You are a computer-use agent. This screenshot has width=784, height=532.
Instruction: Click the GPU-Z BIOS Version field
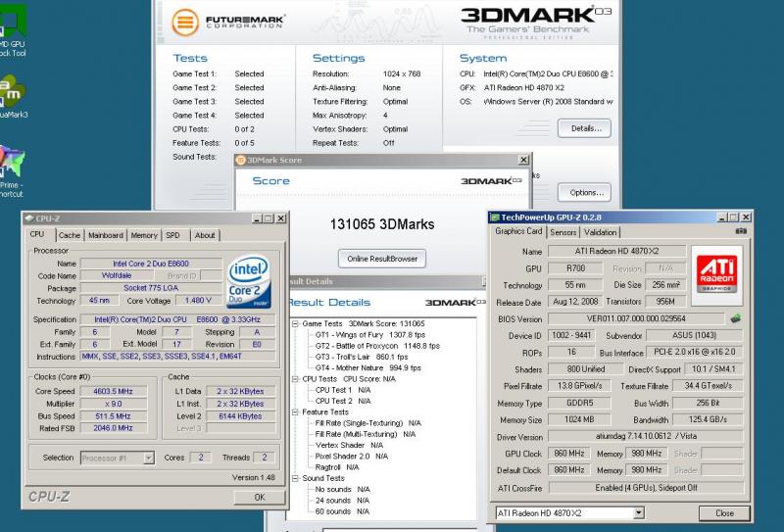636,318
